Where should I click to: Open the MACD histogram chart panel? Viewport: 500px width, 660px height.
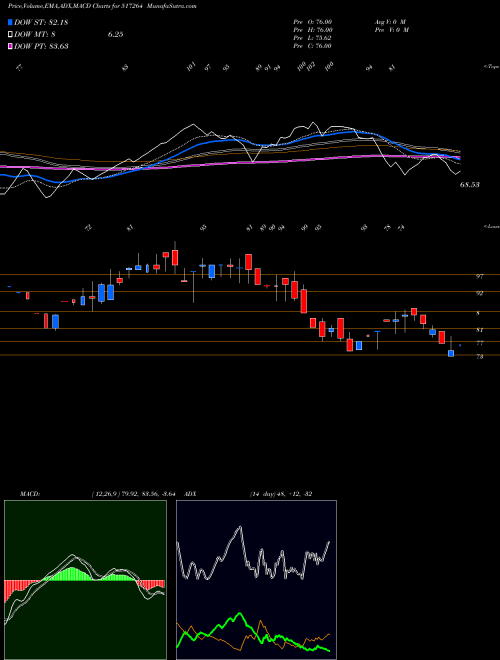click(x=85, y=580)
